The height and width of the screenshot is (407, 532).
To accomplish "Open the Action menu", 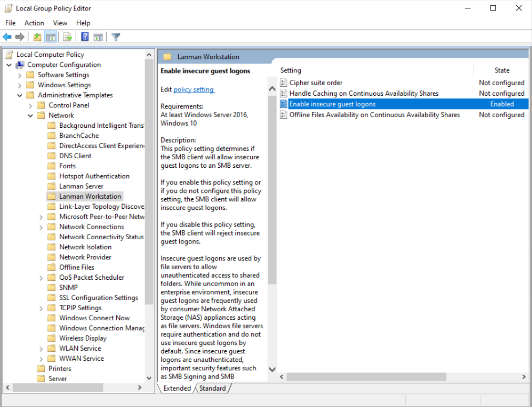I will point(34,23).
